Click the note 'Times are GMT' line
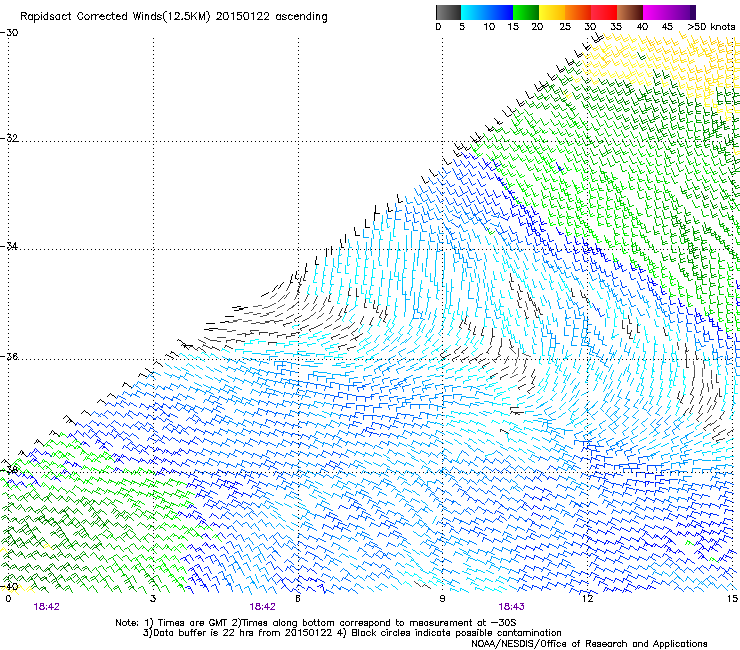 pos(316,623)
